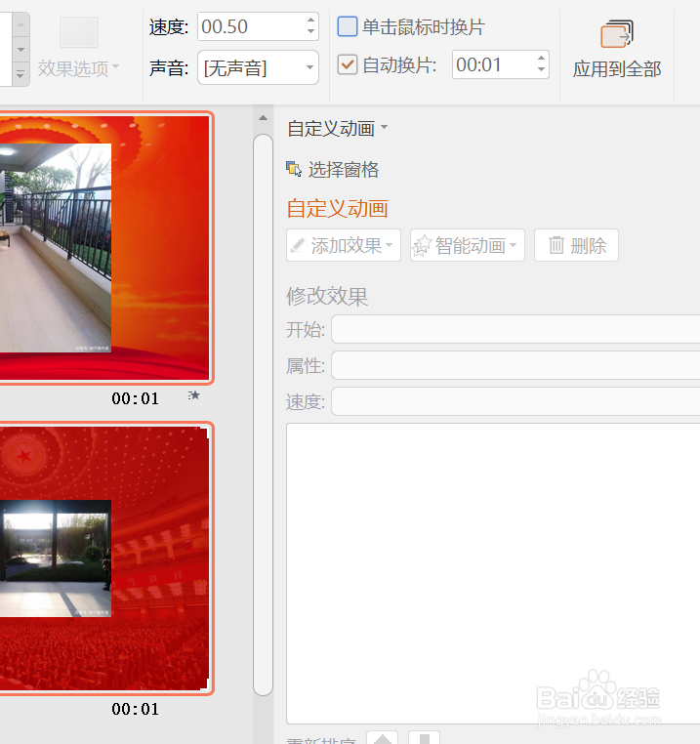Open the Selection Pane (选择窗格) icon
Viewport: 700px width, 744px height.
point(294,169)
